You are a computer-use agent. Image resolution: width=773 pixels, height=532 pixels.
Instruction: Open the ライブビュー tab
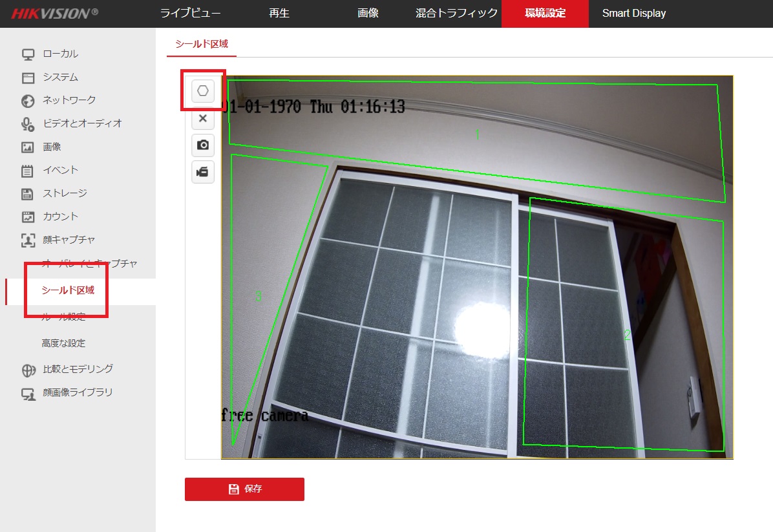190,14
